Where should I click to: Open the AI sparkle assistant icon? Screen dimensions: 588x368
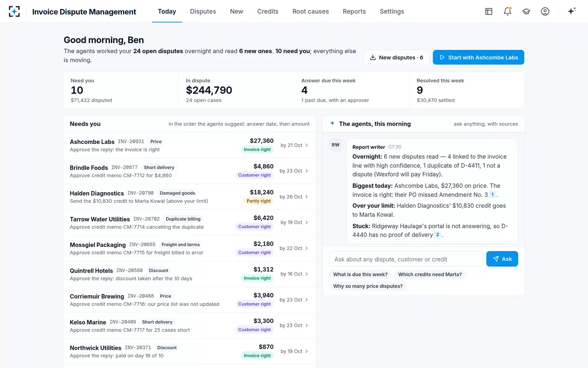572,11
